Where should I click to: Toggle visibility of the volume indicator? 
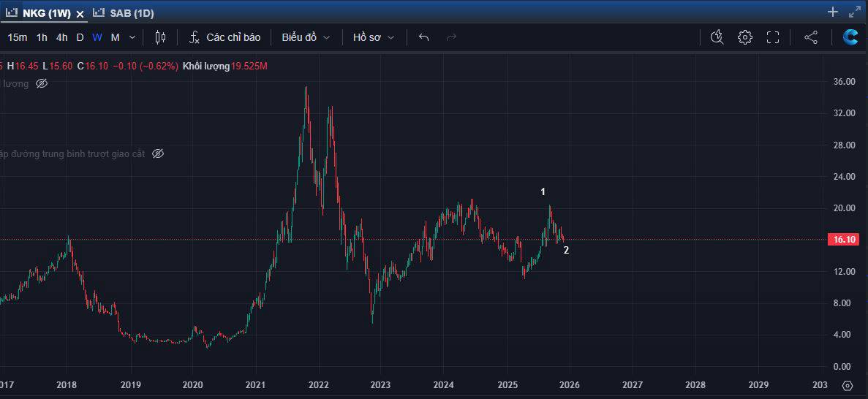[42, 83]
